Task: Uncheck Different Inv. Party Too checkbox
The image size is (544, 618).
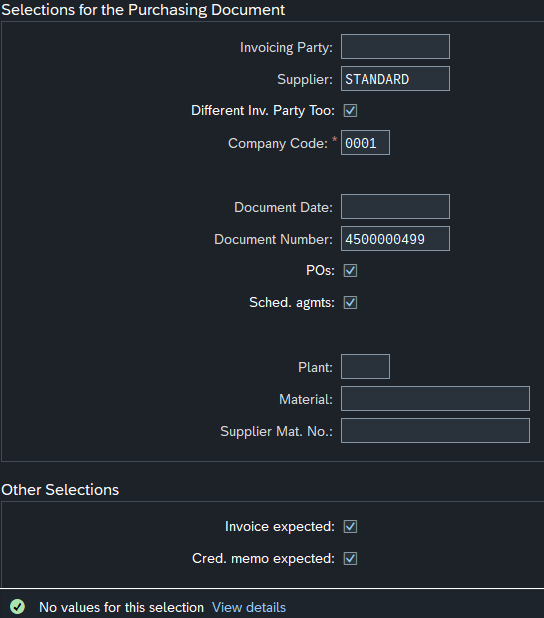Action: (350, 111)
